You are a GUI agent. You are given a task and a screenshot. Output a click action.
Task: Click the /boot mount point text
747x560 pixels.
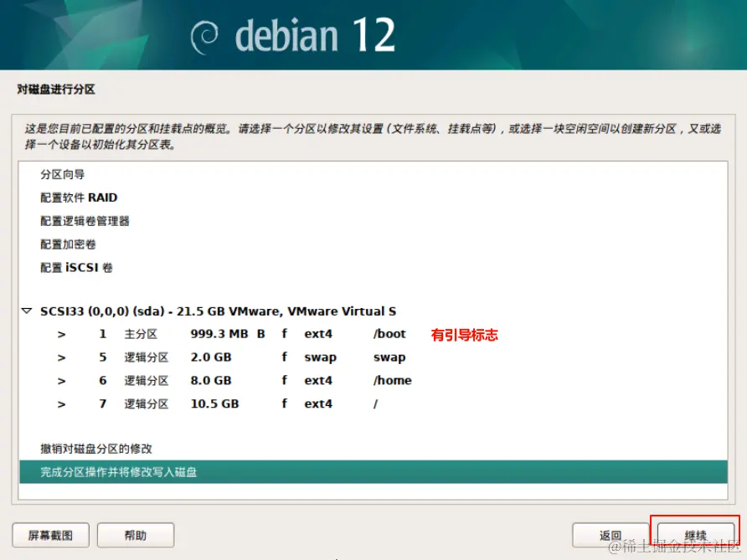389,334
